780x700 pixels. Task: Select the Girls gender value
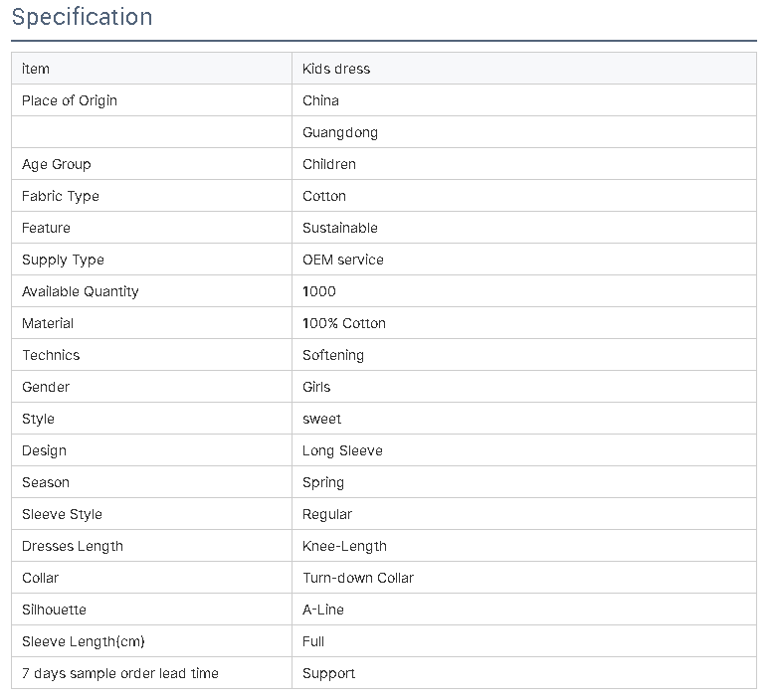(316, 387)
